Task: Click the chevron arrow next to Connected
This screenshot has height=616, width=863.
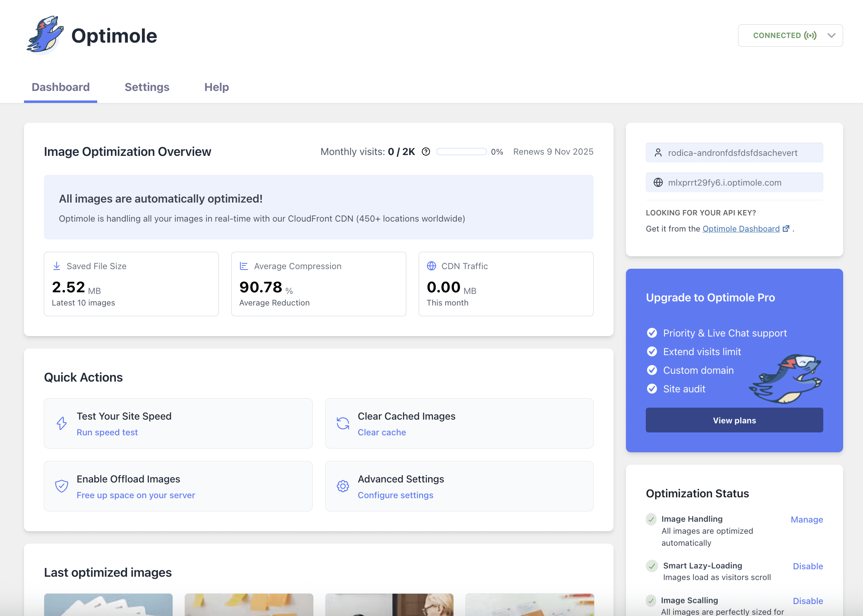Action: pyautogui.click(x=832, y=36)
